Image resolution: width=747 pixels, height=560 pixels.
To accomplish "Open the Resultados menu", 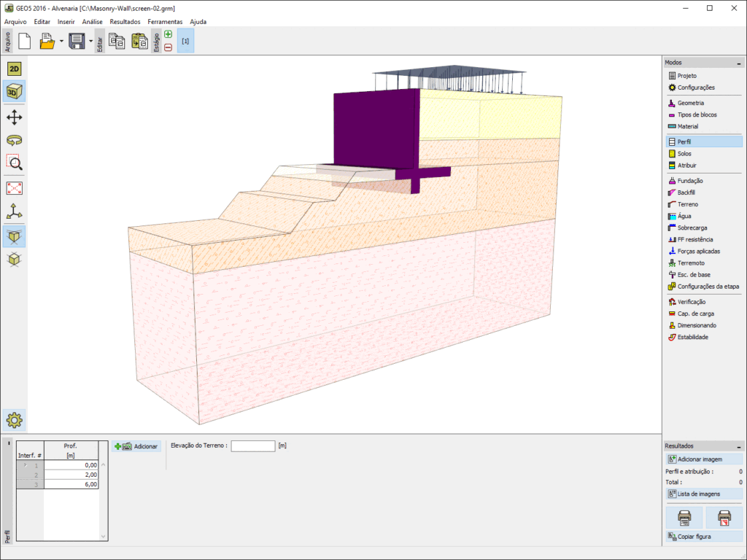I will point(125,21).
